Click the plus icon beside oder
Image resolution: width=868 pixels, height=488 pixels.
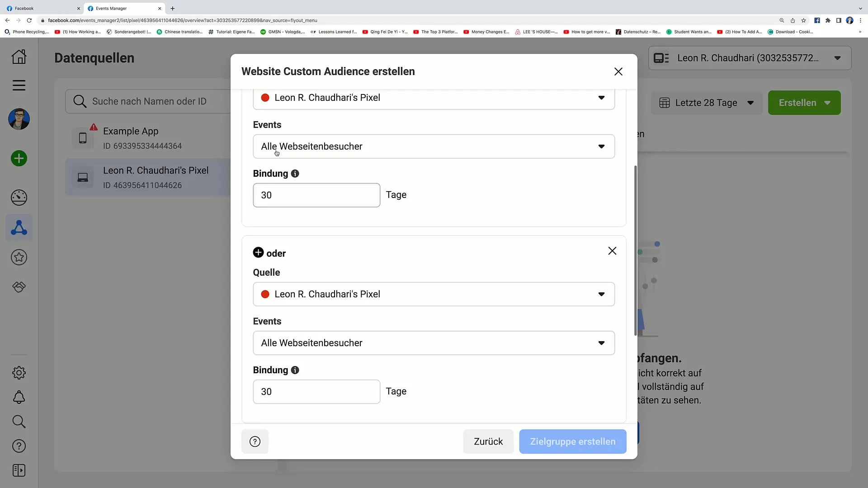258,253
